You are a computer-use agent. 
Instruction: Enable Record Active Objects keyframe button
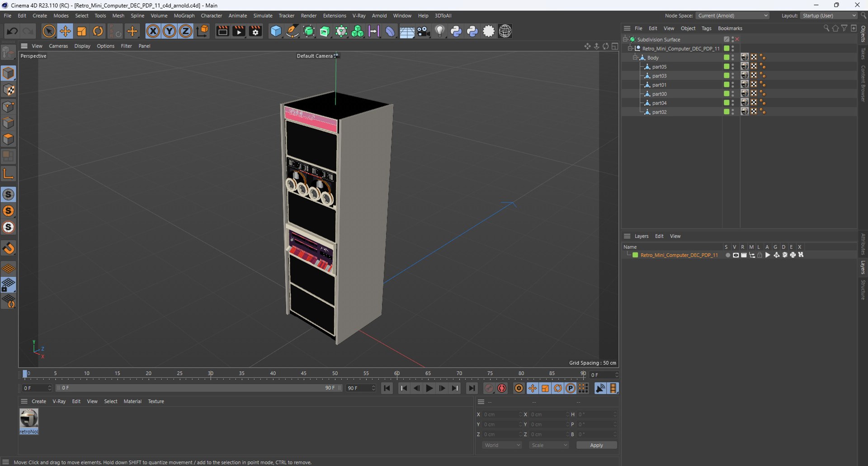point(502,388)
